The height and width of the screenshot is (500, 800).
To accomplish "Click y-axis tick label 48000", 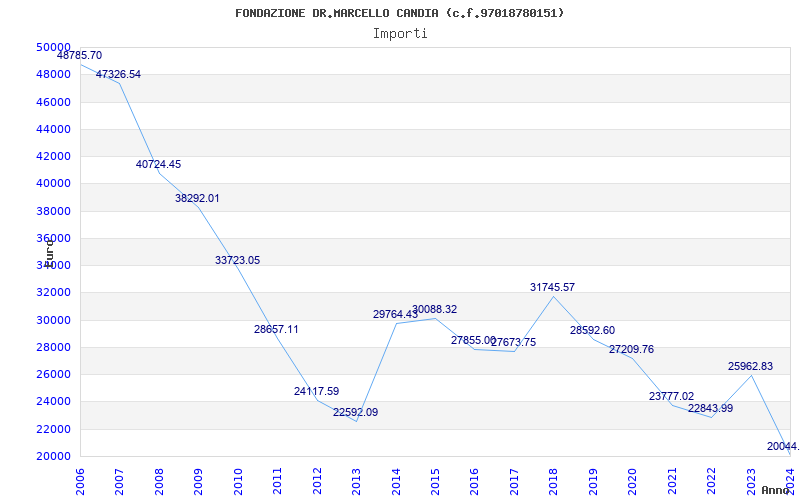I will [53, 74].
